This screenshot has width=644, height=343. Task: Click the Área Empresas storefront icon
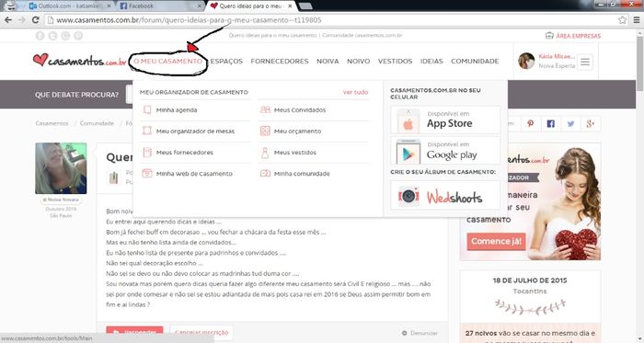(549, 35)
